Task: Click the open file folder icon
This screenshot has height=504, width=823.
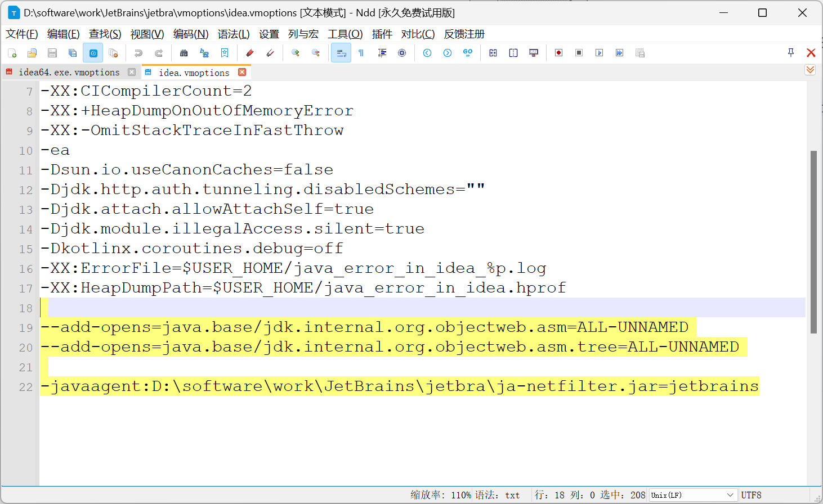Action: click(32, 53)
